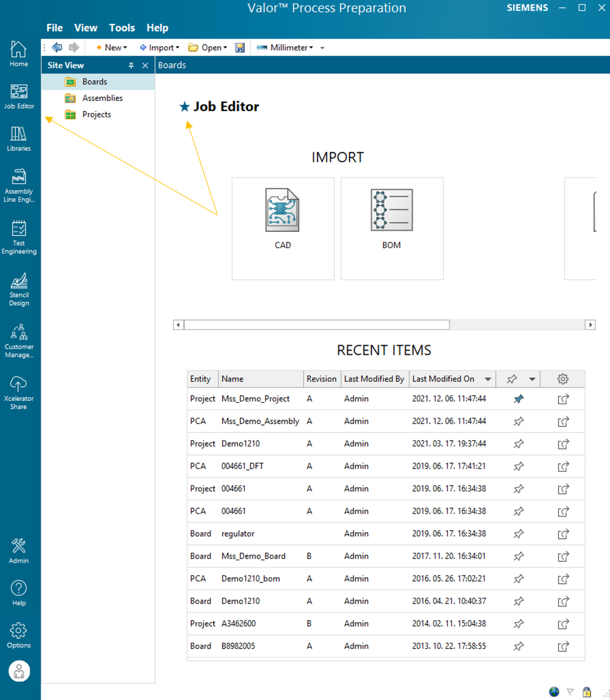The height and width of the screenshot is (700, 610).
Task: Open the Tools menu
Action: (122, 28)
